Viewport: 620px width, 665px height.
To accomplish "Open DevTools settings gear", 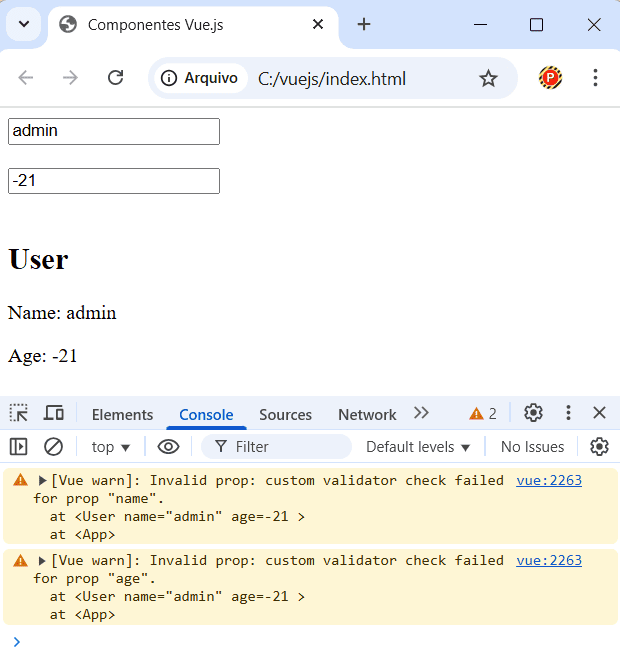I will [533, 413].
